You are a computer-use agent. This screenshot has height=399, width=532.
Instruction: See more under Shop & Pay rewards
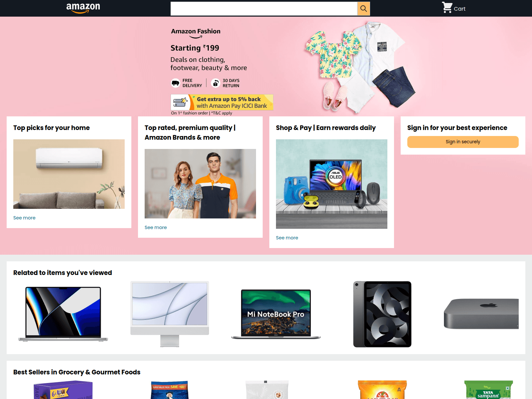click(x=287, y=238)
